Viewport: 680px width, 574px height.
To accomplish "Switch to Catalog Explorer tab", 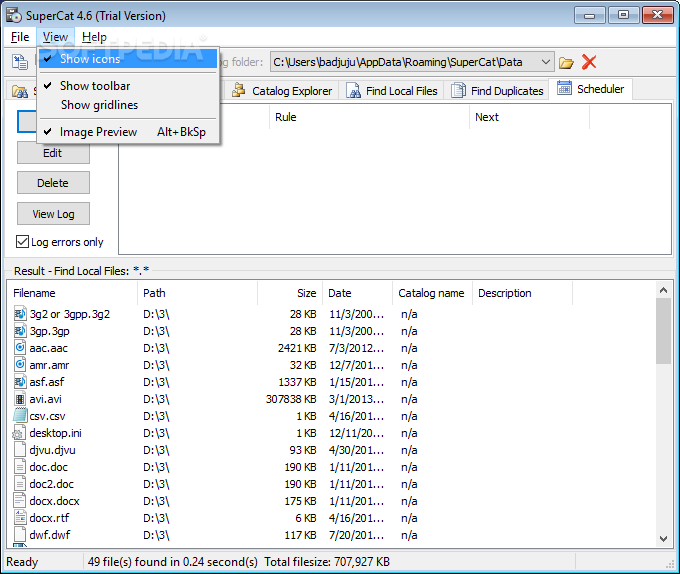I will [x=282, y=91].
